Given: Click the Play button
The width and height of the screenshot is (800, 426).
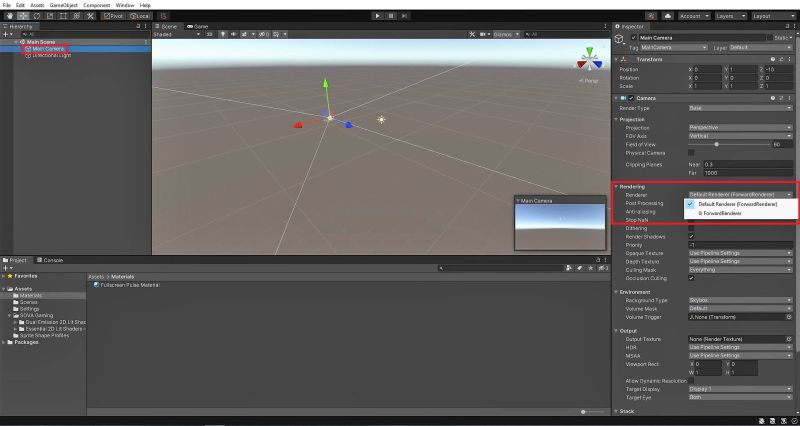Looking at the screenshot, I should click(377, 16).
